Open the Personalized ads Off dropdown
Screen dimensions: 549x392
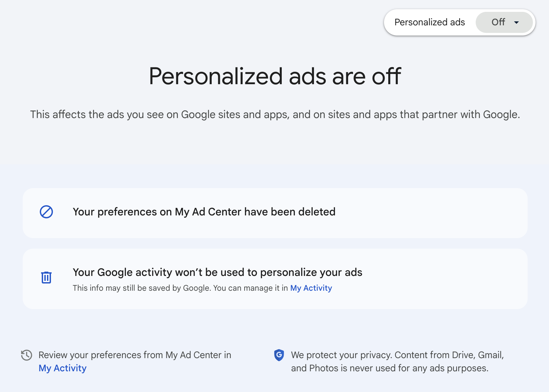[504, 22]
